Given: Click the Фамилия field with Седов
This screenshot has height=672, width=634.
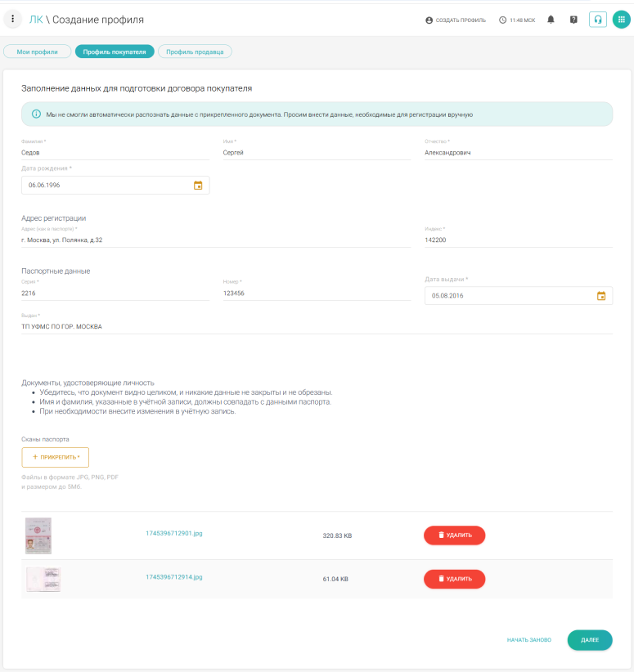Looking at the screenshot, I should coord(115,152).
